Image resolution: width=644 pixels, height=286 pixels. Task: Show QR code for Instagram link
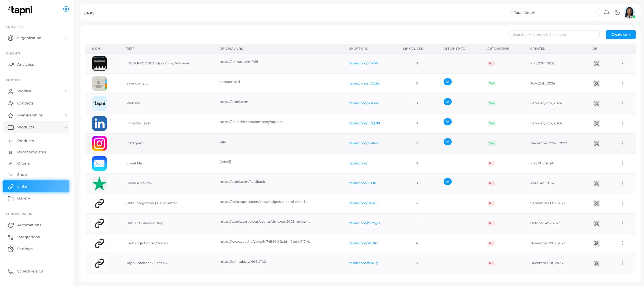tap(597, 143)
